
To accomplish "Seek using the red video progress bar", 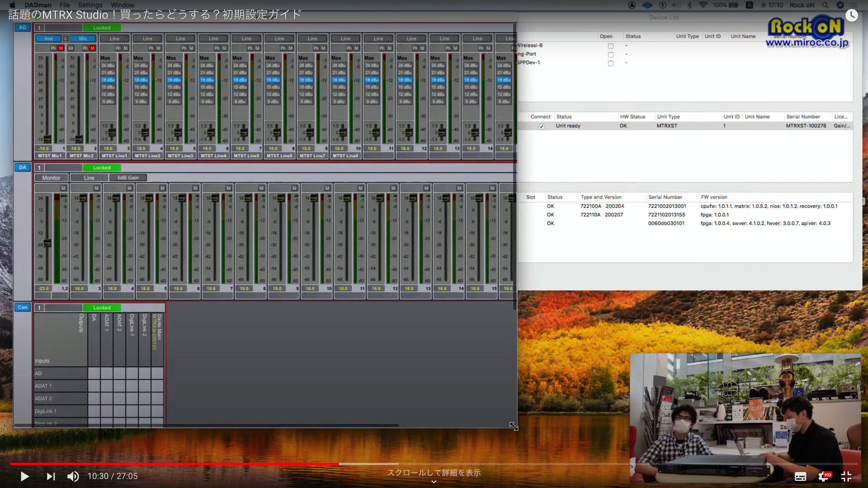I will tap(175, 464).
